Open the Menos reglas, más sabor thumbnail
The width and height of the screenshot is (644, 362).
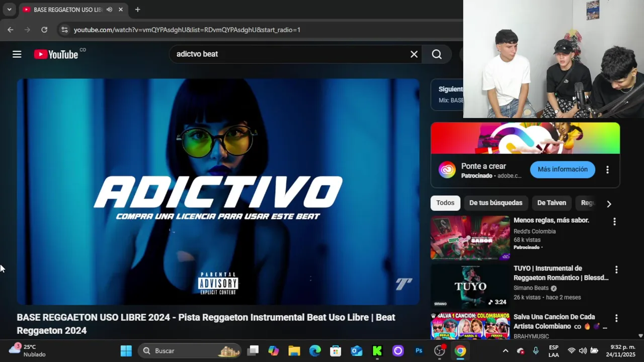470,238
